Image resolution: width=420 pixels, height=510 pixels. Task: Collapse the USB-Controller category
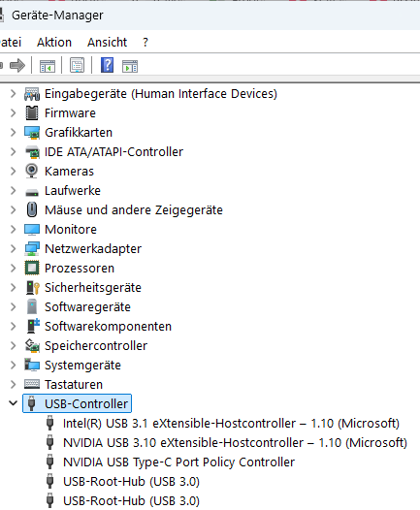(13, 403)
